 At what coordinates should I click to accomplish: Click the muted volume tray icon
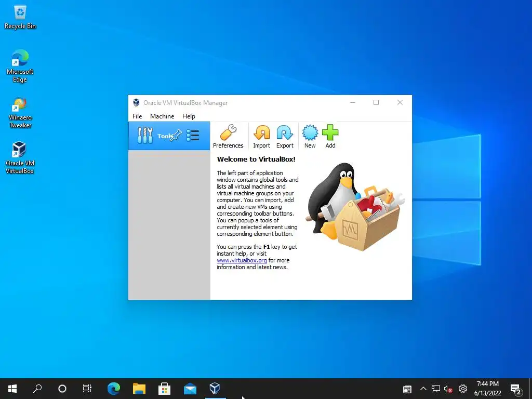(448, 389)
